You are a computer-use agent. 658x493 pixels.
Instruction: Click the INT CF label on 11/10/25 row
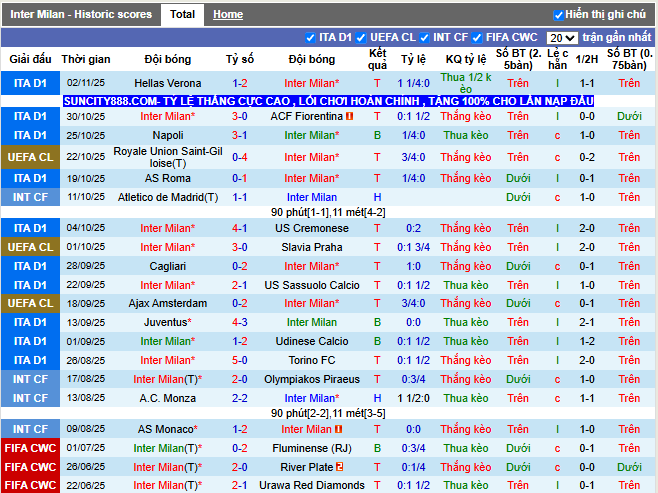(30, 197)
